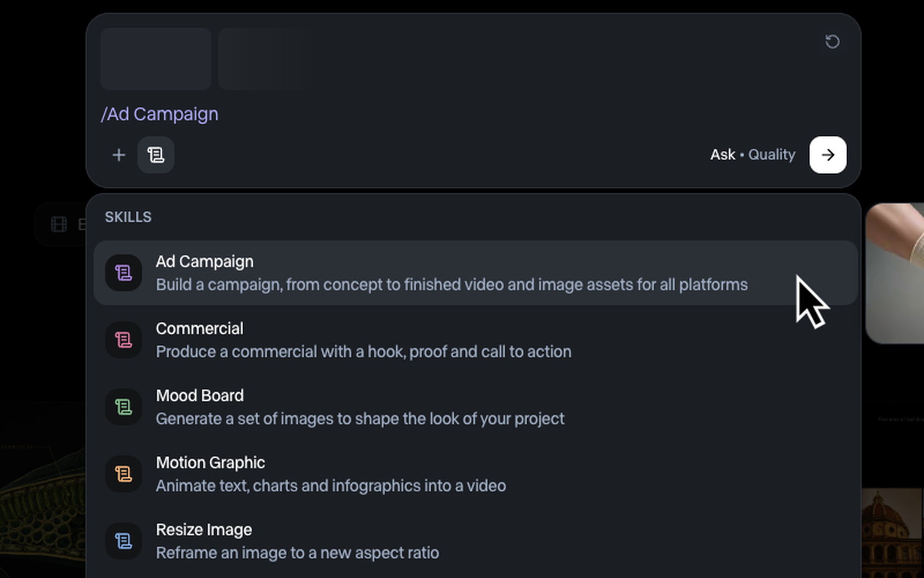
Task: Click the /Ad Campaign prompt text field
Action: point(159,114)
